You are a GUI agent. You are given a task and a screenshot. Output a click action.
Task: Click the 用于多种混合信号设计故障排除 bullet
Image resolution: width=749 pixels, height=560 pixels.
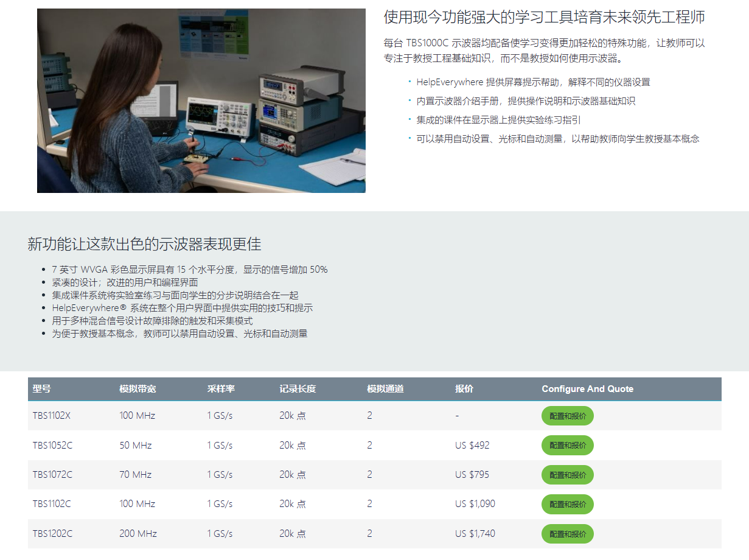tap(152, 321)
